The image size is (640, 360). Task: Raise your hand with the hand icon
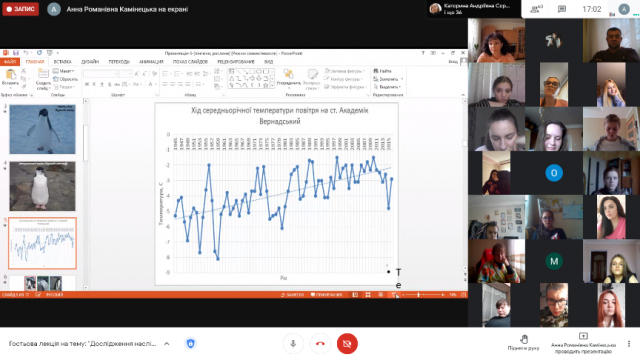(523, 342)
